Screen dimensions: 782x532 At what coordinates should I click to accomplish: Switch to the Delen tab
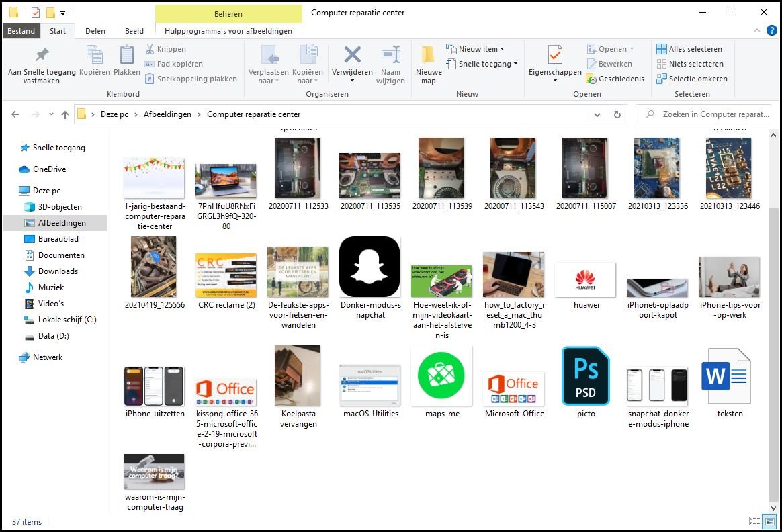point(95,31)
